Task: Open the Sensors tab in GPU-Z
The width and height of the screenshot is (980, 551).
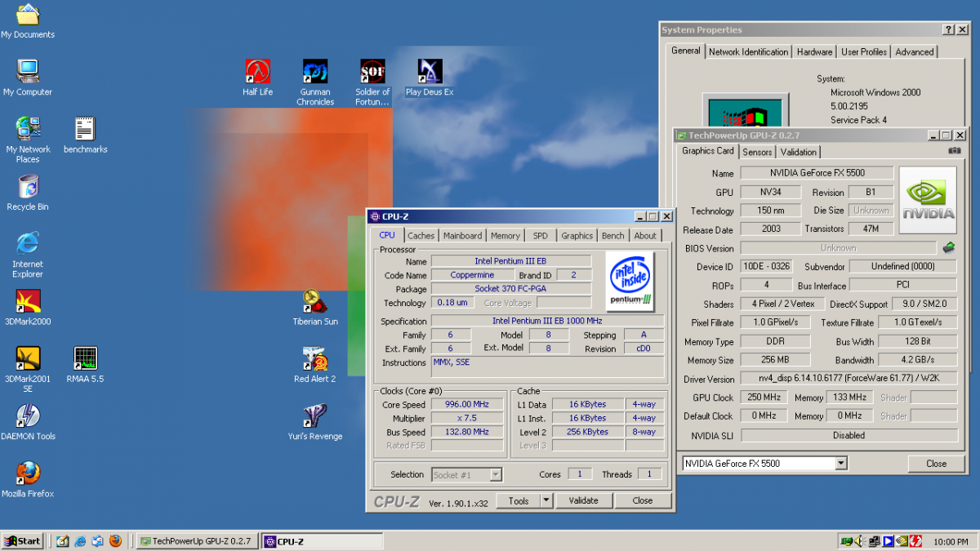Action: click(x=757, y=152)
